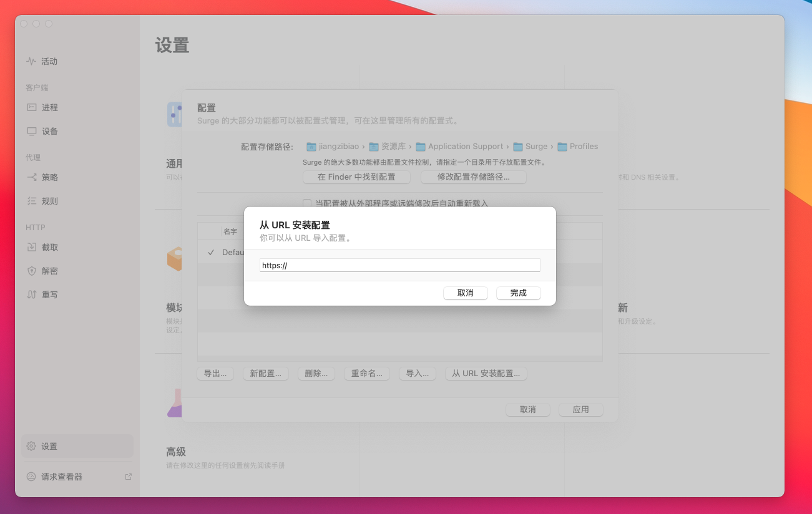The image size is (812, 514).
Task: Click into the https:// URL input field
Action: pos(399,265)
